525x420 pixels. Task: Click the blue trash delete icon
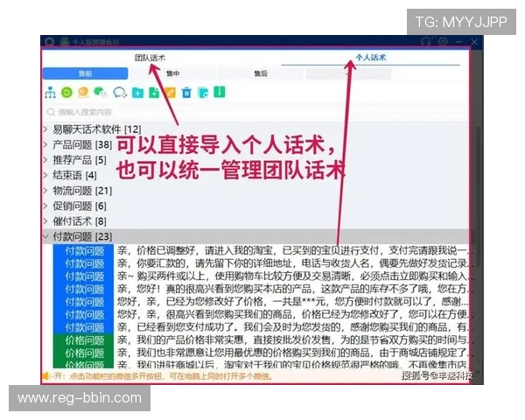click(186, 93)
